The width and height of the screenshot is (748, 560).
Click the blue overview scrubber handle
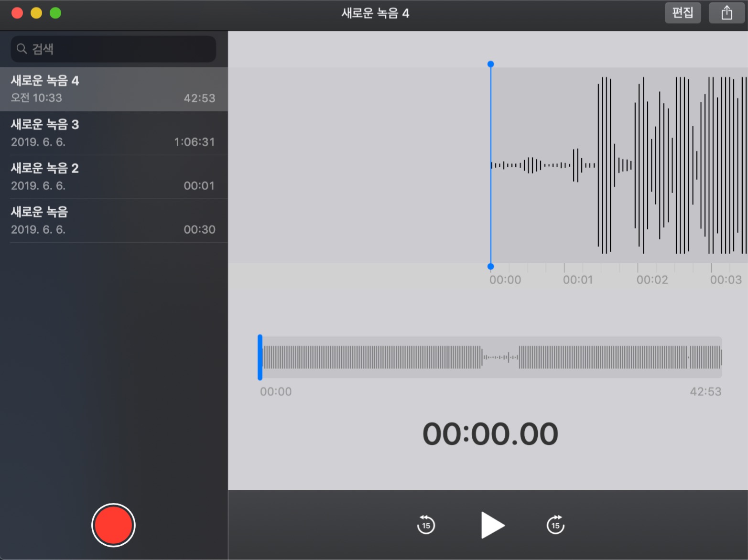pyautogui.click(x=260, y=357)
